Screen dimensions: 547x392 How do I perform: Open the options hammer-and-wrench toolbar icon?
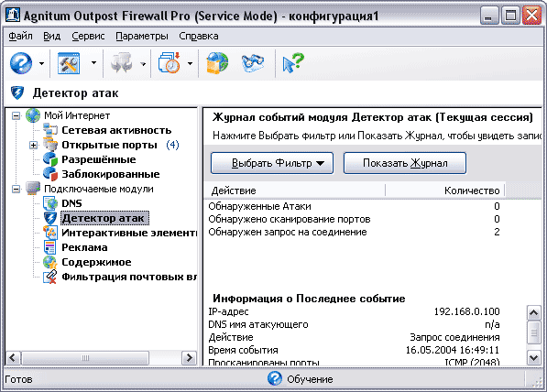69,63
